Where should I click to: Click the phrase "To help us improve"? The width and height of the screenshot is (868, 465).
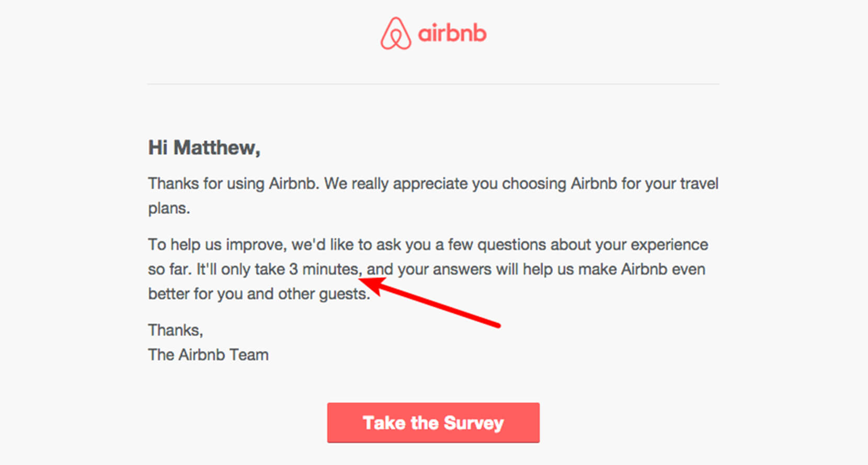[216, 245]
